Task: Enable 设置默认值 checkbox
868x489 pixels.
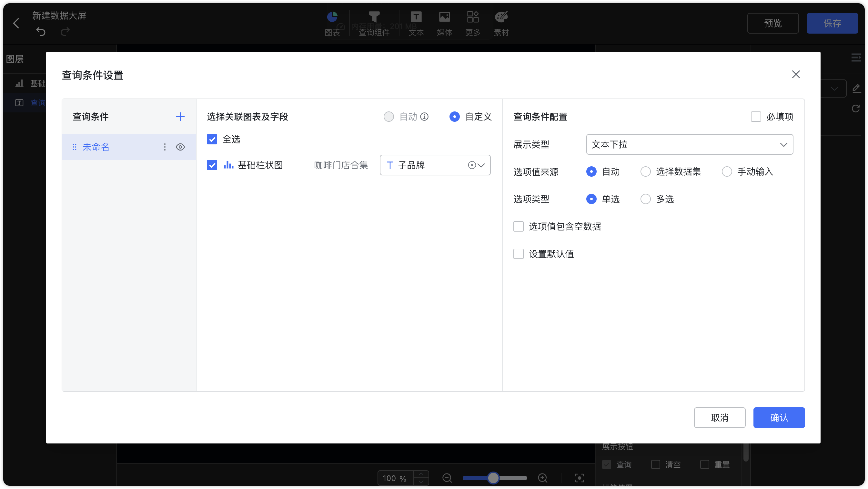Action: point(518,254)
